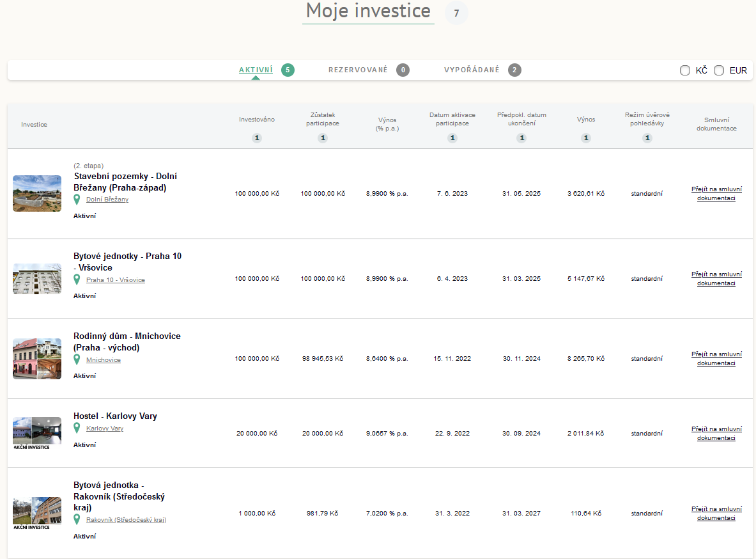
Task: Click map pin icon beside Karlovy Vary
Action: click(x=77, y=429)
